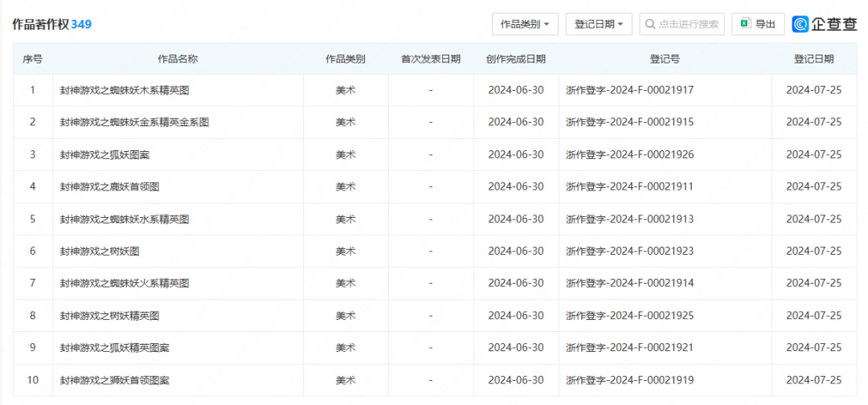Click the 企查查 logo icon

[801, 24]
